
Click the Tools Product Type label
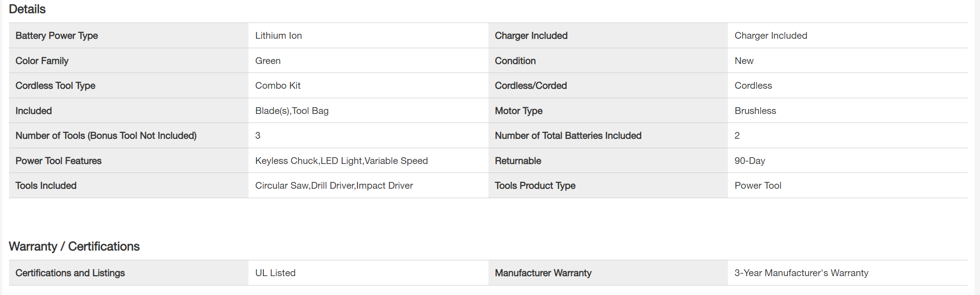535,186
